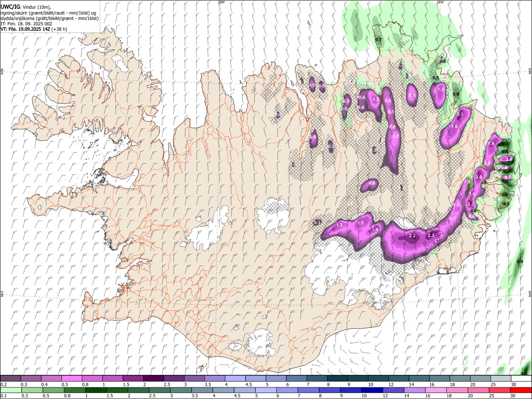Click the palest green rain legend swatch labeled 0.1
532x399 pixels.
click(11, 390)
